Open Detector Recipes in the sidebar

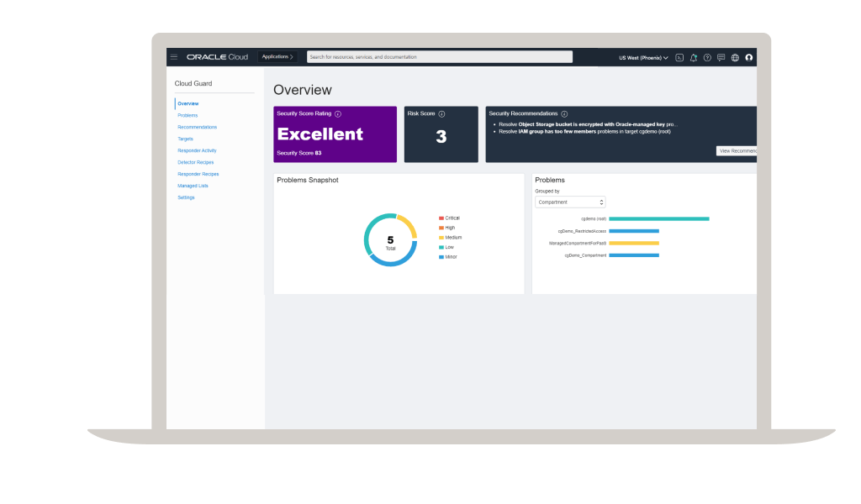pyautogui.click(x=195, y=162)
